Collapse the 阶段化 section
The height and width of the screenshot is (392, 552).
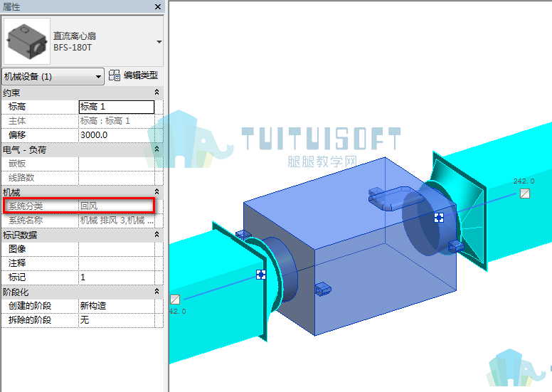click(x=156, y=292)
